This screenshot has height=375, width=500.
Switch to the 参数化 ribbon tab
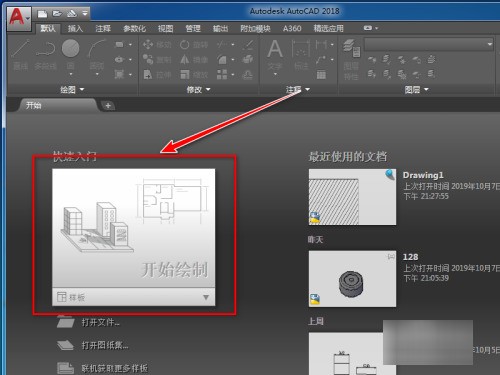134,28
